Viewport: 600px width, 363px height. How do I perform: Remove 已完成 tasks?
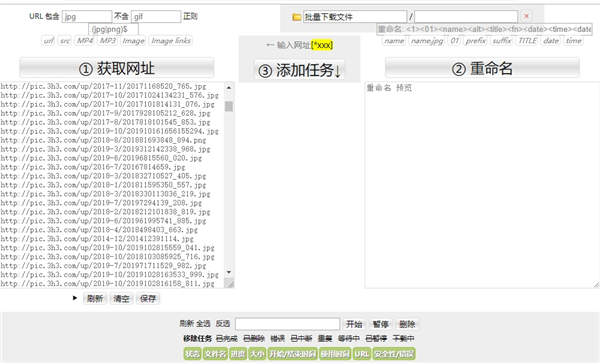pos(227,339)
